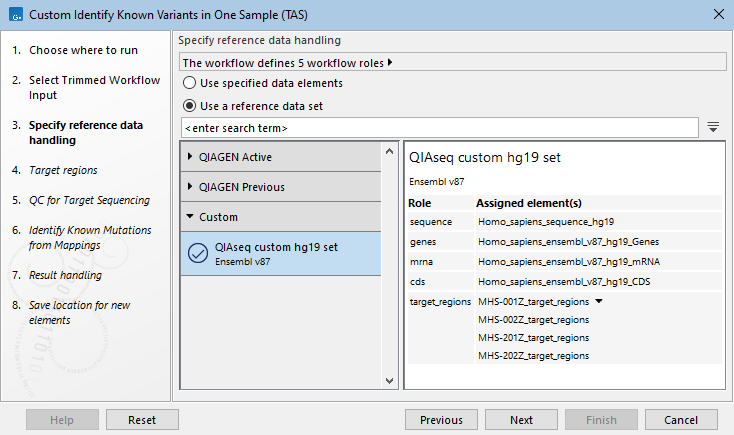The height and width of the screenshot is (435, 734).
Task: Click the filter icon beside search field
Action: 713,127
